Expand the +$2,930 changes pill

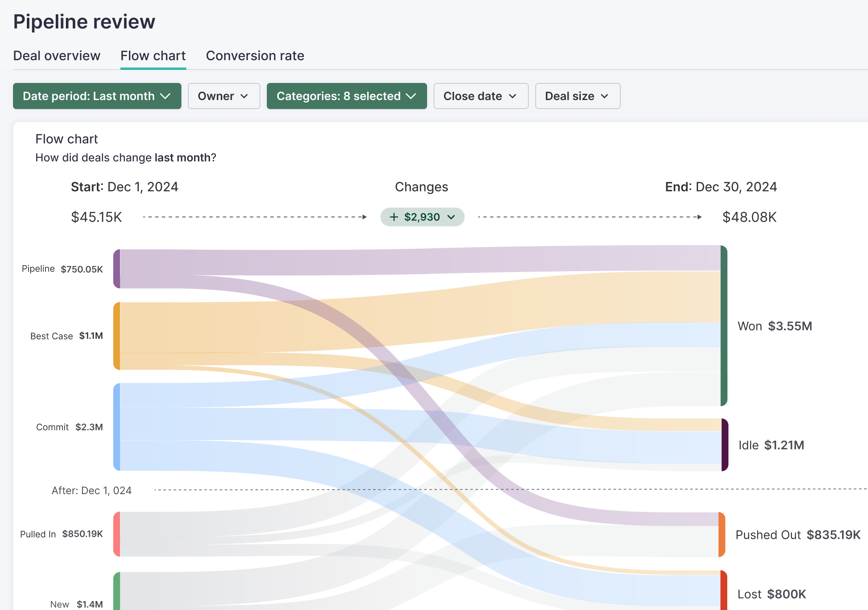[x=422, y=217]
